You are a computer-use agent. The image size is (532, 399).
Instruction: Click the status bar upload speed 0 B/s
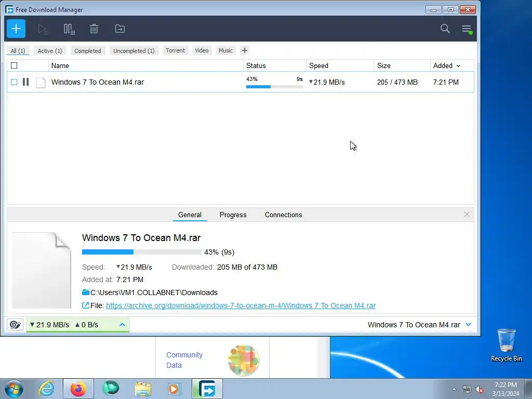point(87,325)
